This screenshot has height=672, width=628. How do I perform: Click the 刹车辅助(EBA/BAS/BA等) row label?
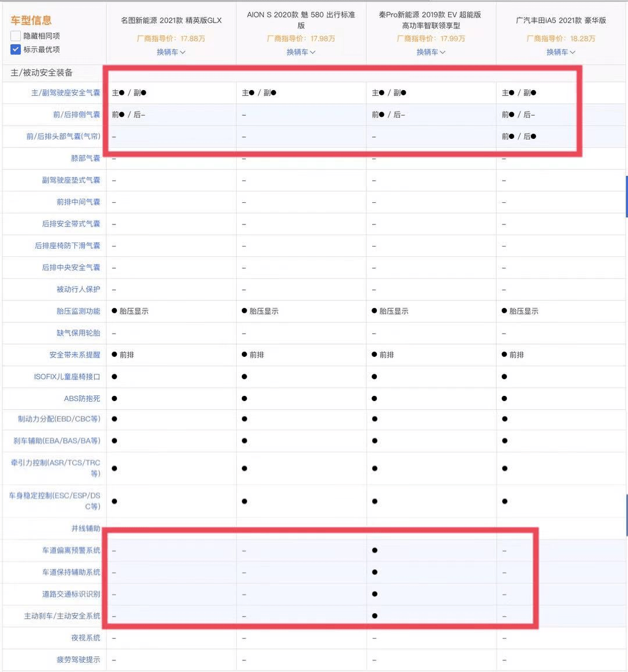point(56,441)
